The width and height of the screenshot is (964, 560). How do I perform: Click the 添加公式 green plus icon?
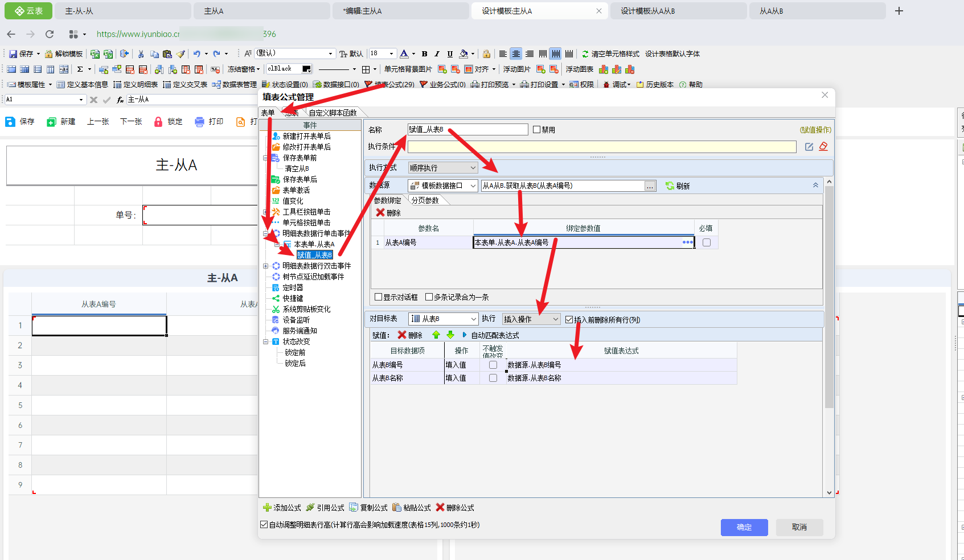click(x=267, y=508)
